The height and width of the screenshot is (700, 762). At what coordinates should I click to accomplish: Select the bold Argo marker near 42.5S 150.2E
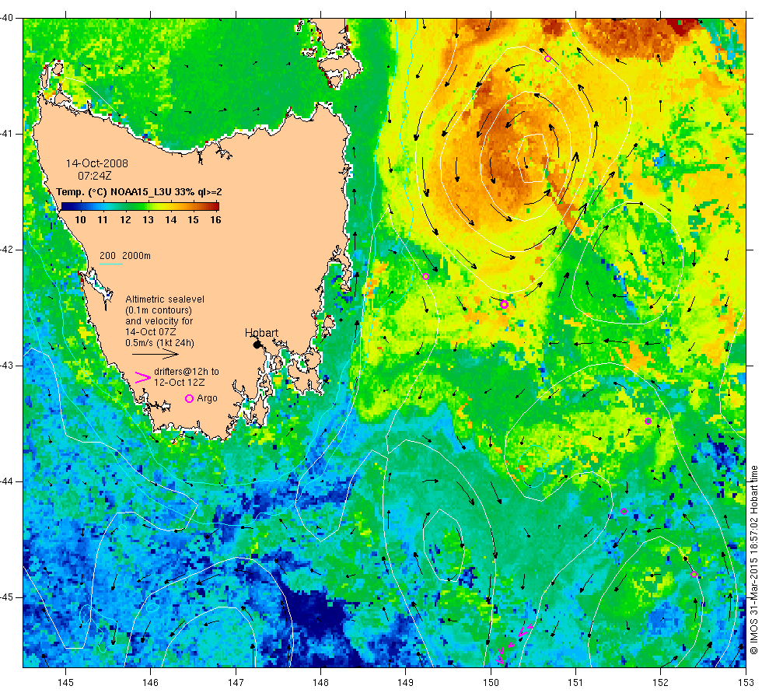point(504,305)
